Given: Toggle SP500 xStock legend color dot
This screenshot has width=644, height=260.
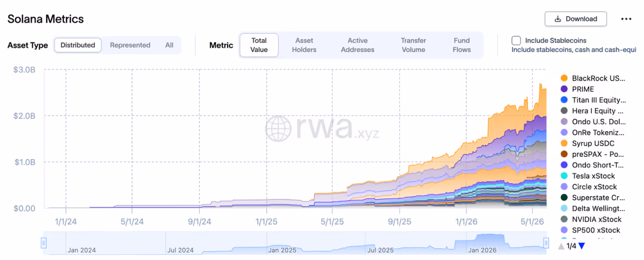Looking at the screenshot, I should pos(564,230).
